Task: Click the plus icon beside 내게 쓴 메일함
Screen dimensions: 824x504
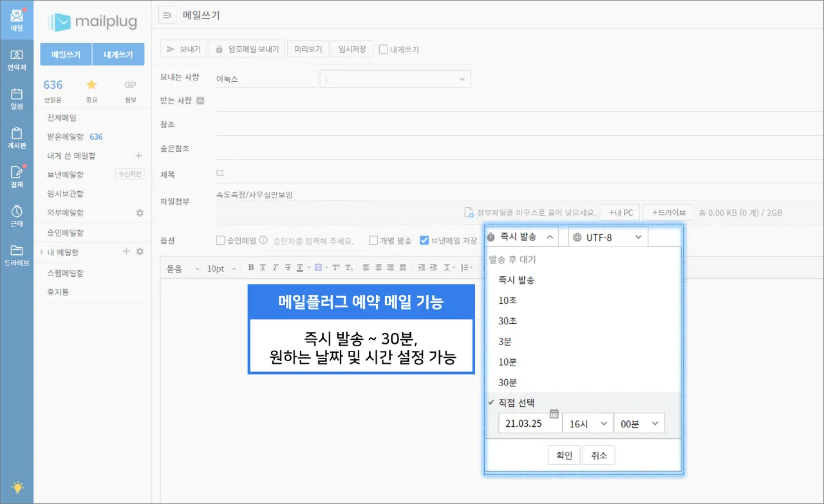Action: point(138,156)
